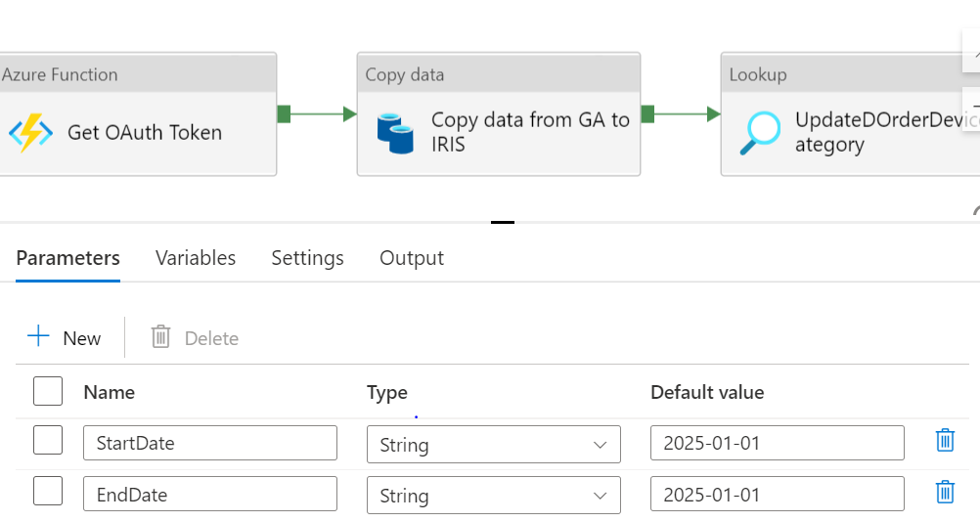Click the StartDate default value field
This screenshot has height=522, width=980.
coord(777,444)
